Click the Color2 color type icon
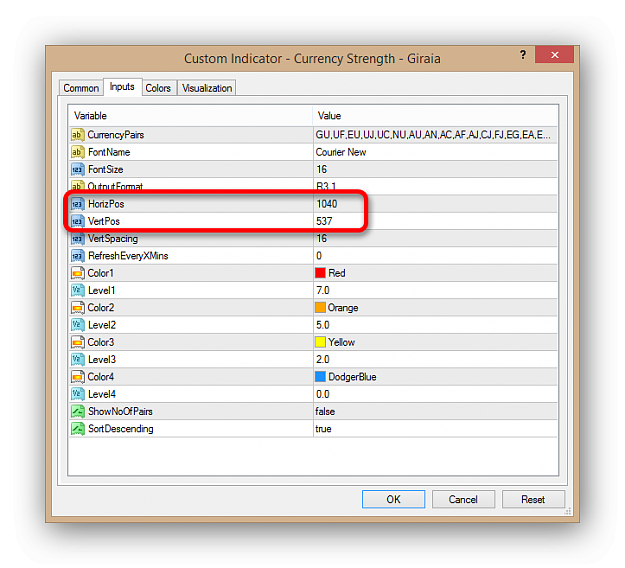Screen dimensions: 625x568 pos(78,308)
